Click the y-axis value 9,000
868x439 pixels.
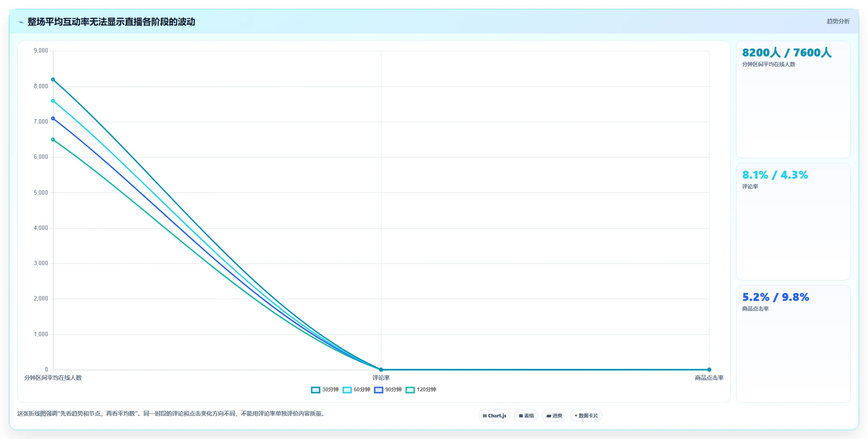[41, 51]
